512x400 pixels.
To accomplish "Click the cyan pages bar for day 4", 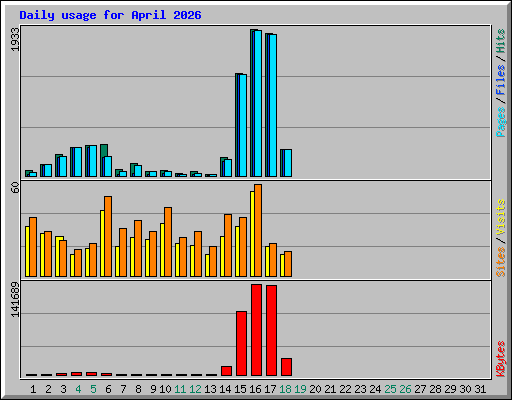I will click(x=78, y=162).
